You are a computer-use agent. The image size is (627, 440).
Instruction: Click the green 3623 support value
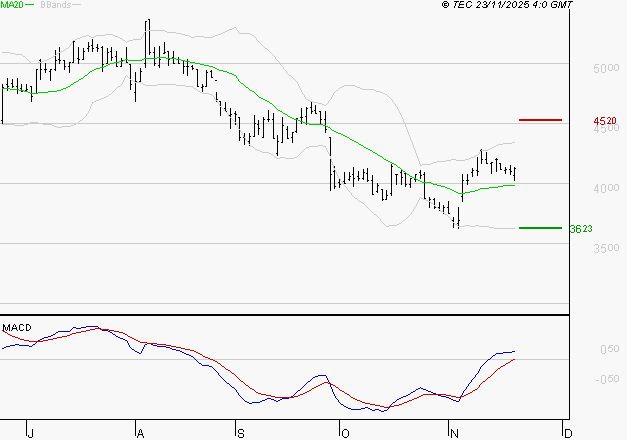(x=581, y=229)
